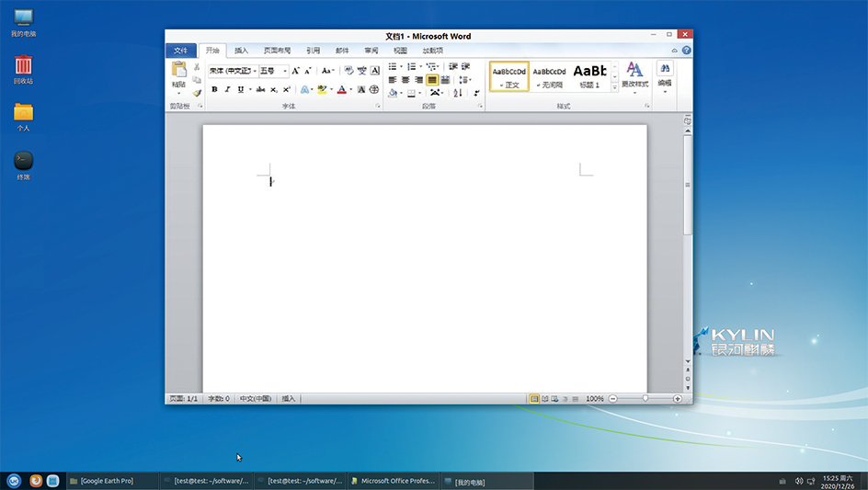Click the Numbering list icon

click(411, 66)
